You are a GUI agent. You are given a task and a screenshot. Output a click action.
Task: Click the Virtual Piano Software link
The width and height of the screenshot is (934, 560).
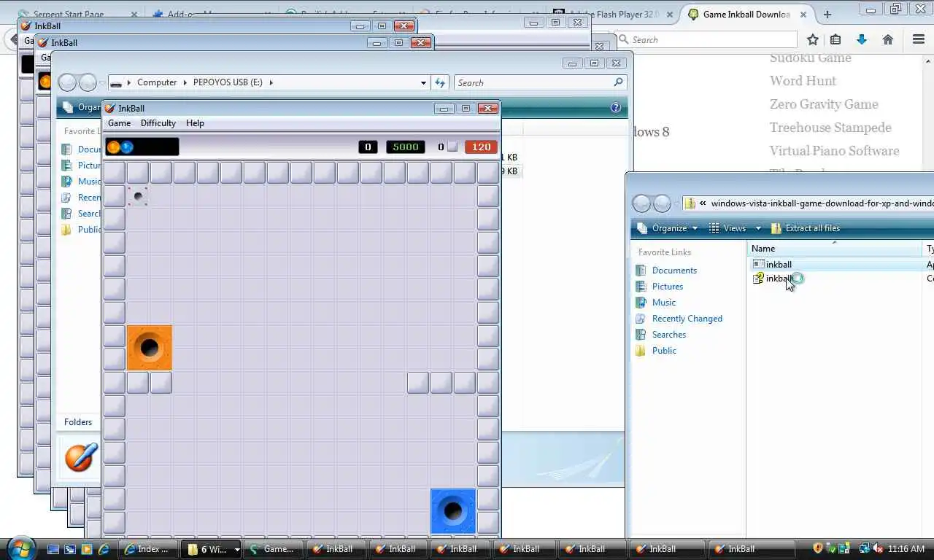834,151
